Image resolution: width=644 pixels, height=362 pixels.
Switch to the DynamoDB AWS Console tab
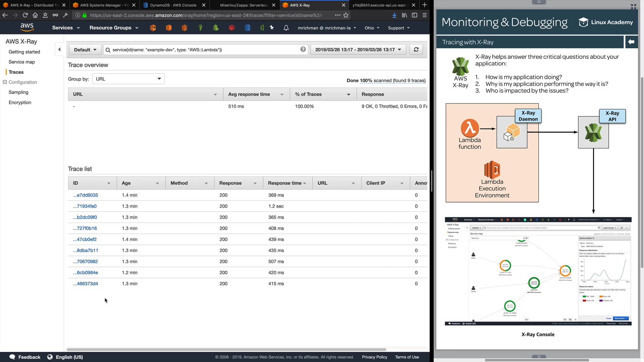[x=173, y=5]
